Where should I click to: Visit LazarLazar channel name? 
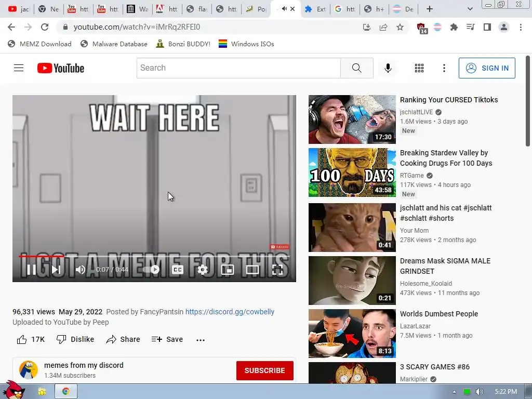coord(415,326)
